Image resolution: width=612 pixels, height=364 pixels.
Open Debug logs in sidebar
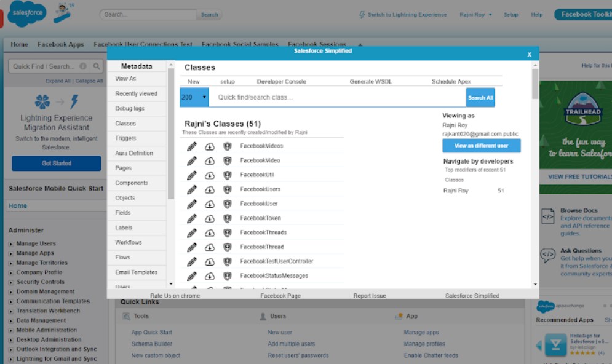click(x=137, y=108)
